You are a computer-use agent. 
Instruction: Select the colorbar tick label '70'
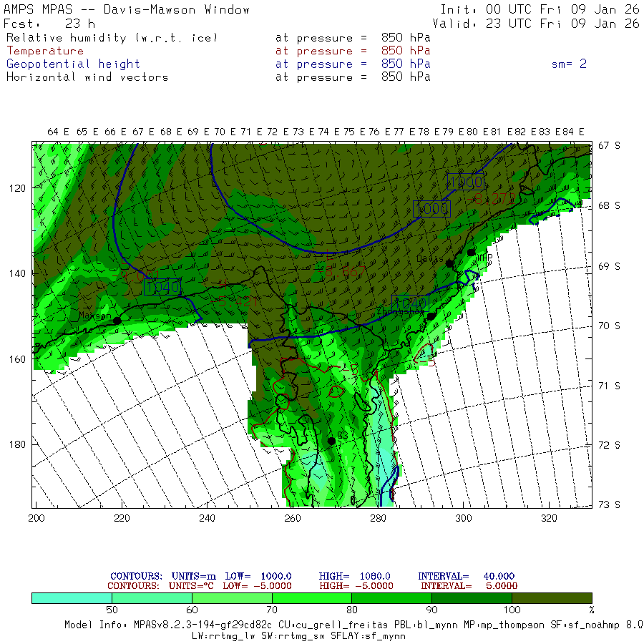tap(272, 610)
